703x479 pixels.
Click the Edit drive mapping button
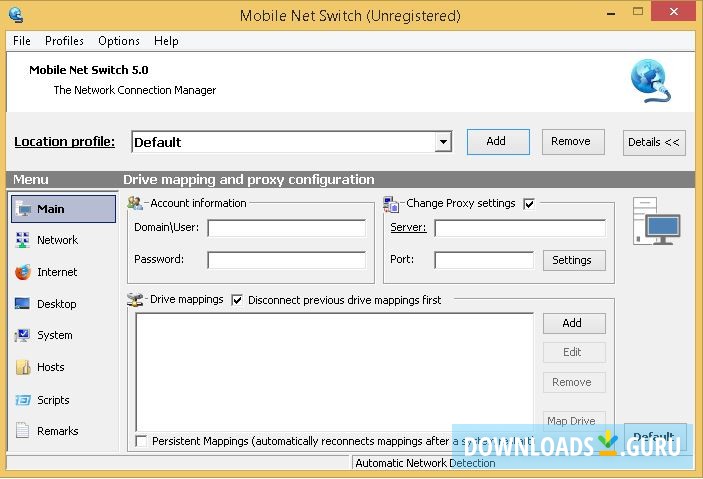click(574, 353)
